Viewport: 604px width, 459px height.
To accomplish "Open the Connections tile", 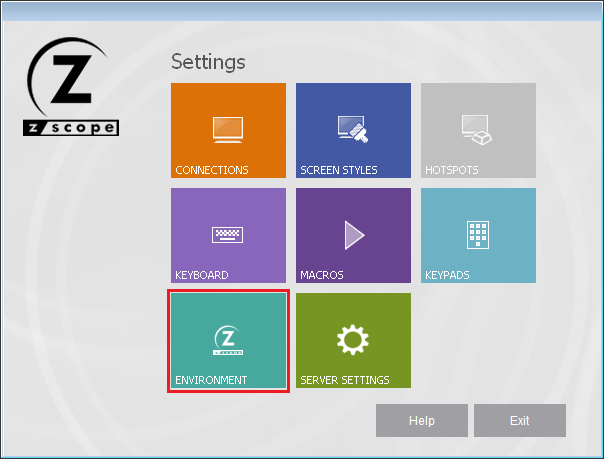I will 228,131.
